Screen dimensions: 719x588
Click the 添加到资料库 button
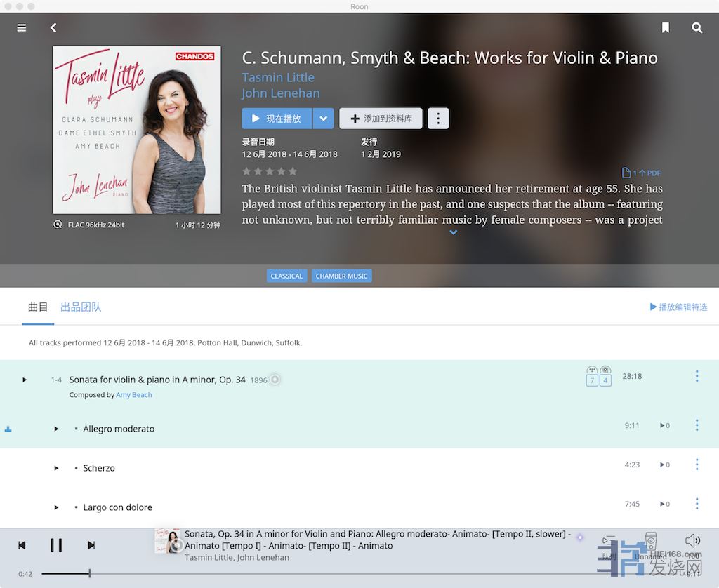pyautogui.click(x=381, y=119)
